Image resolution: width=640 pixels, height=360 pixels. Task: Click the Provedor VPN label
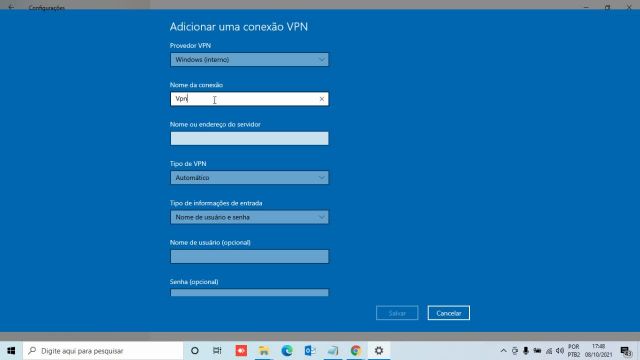pos(190,46)
